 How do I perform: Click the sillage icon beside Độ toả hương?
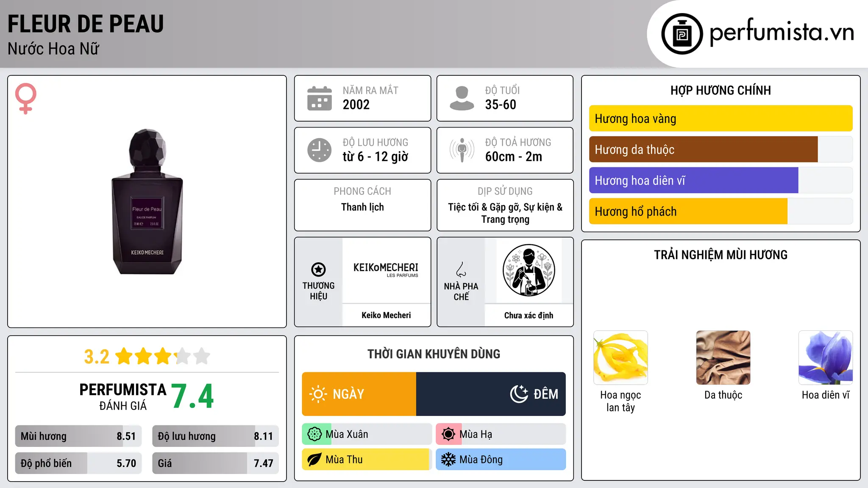coord(462,150)
